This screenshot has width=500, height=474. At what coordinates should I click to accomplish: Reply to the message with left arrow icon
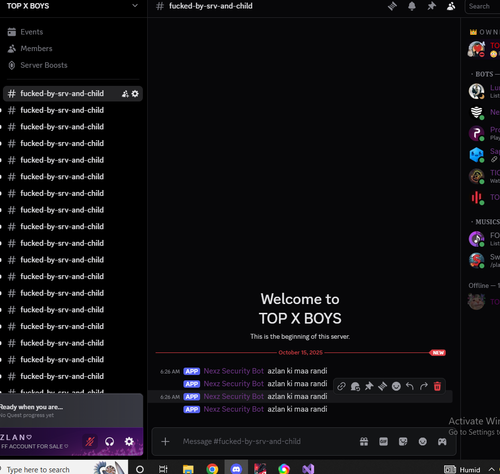(410, 386)
